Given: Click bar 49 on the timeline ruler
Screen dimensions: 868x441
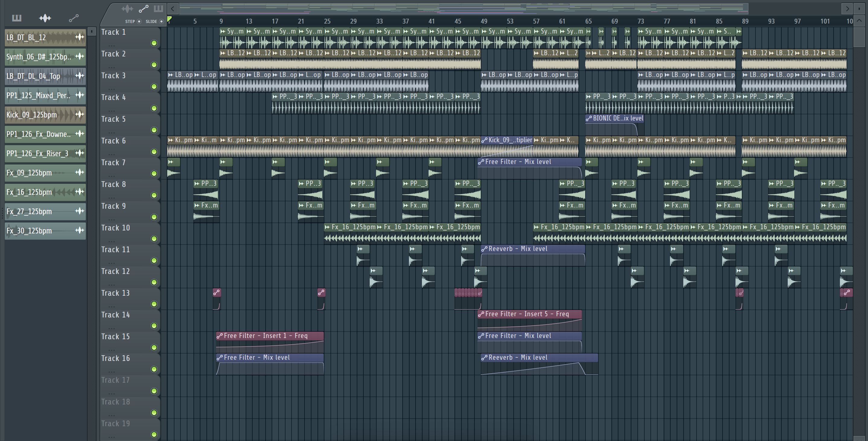Looking at the screenshot, I should coord(484,21).
